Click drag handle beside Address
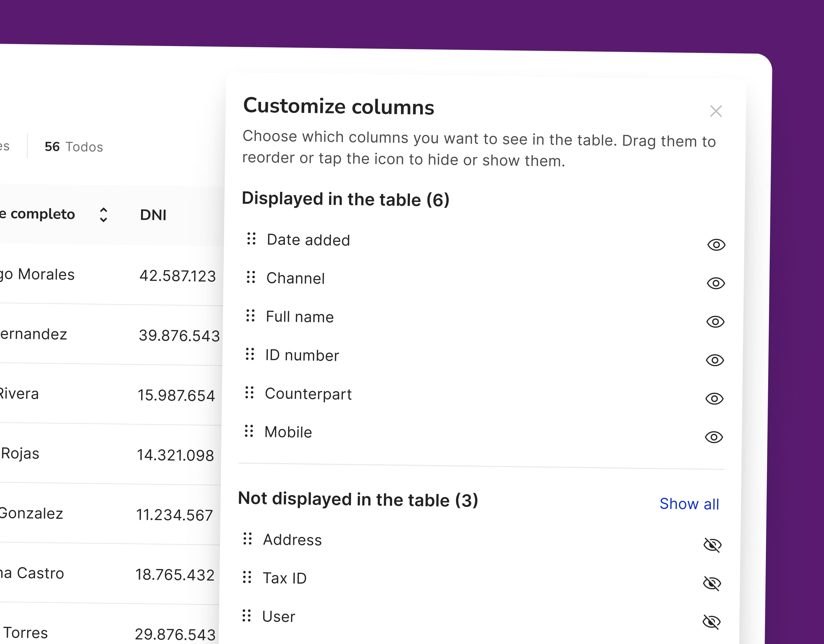The height and width of the screenshot is (644, 824). click(x=248, y=539)
